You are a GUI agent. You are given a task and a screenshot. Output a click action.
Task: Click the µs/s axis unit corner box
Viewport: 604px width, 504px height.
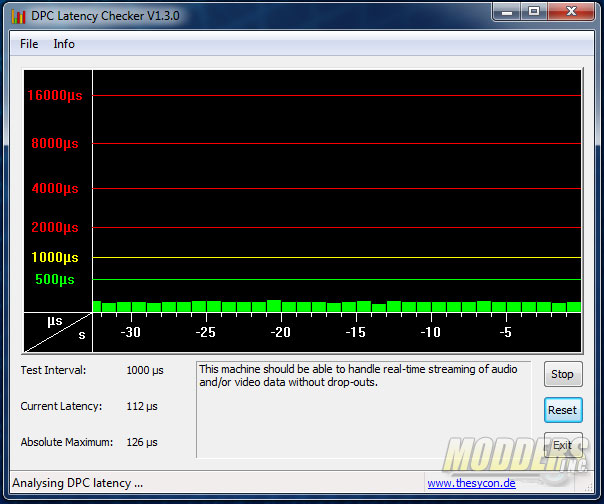58,332
